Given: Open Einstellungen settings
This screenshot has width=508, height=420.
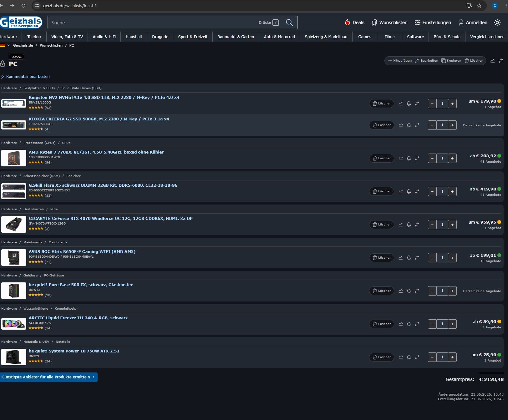Looking at the screenshot, I should (x=433, y=23).
